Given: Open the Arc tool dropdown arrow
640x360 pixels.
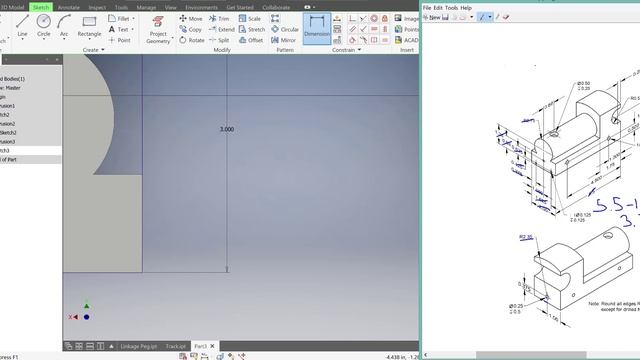Looking at the screenshot, I should (64, 40).
